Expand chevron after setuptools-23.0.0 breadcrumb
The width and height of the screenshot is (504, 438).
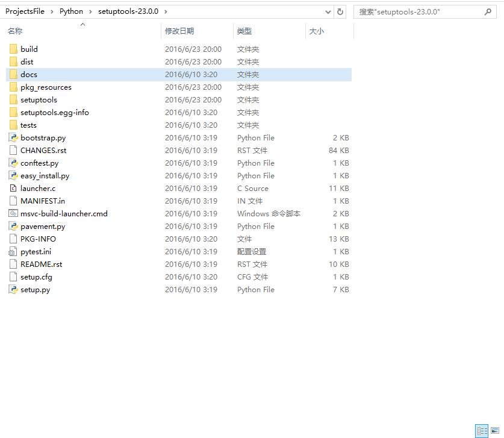(166, 11)
